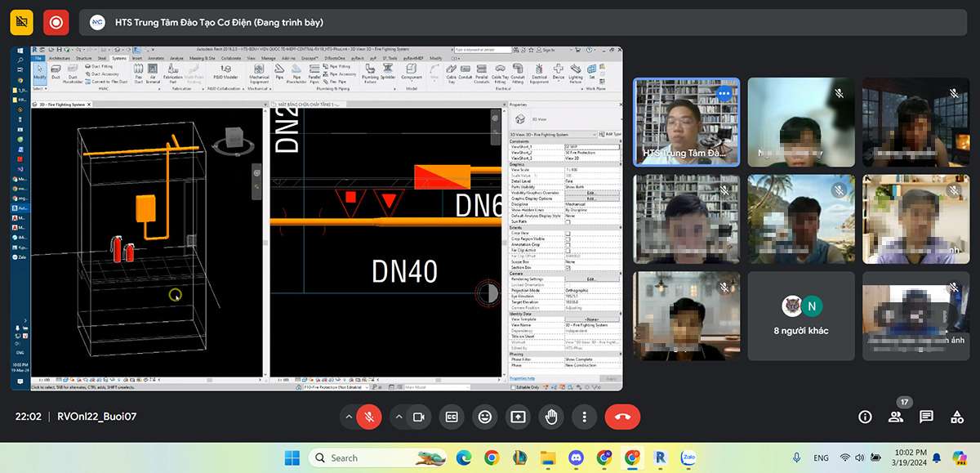
Task: Switch to the Annotate ribbon tab
Action: (155, 58)
